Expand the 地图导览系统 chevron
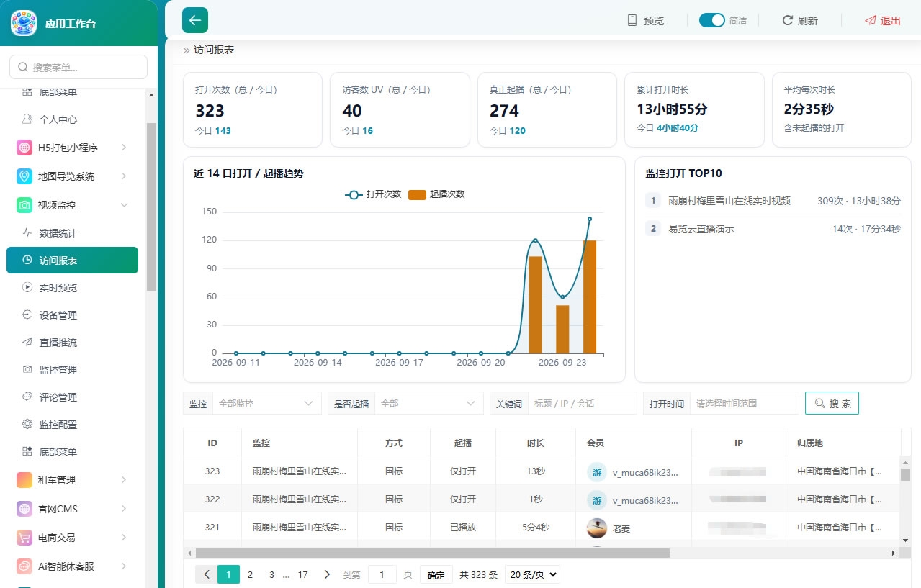This screenshot has width=921, height=588. tap(124, 176)
